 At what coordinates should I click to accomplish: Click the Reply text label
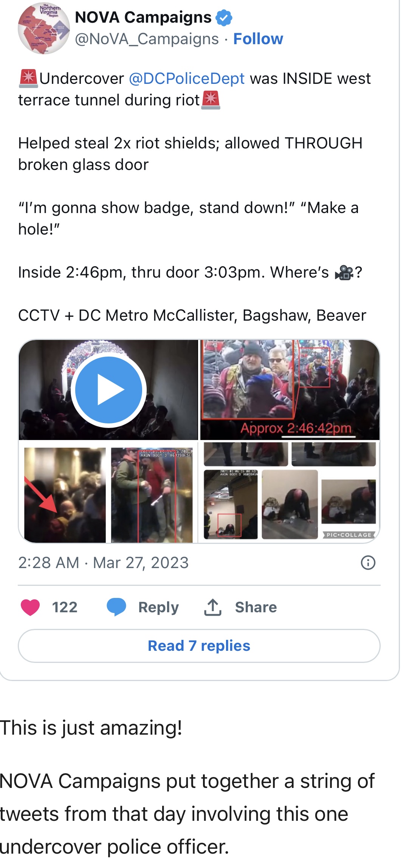tap(158, 607)
